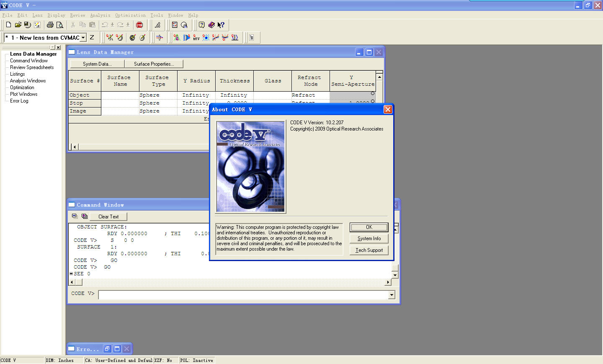603x364 pixels.
Task: Click Lens Data Manager horizontal scroll left arrow
Action: point(75,147)
